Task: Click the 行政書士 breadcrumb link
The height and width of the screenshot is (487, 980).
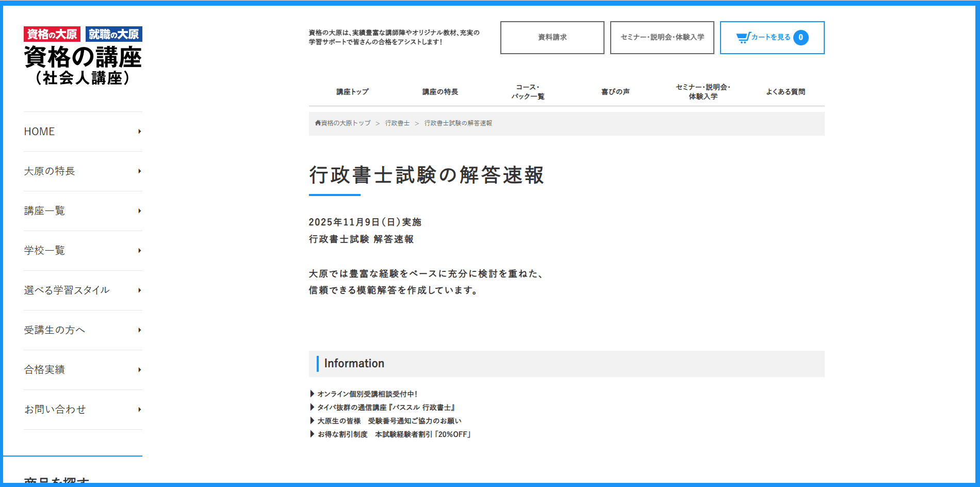Action: (x=397, y=123)
